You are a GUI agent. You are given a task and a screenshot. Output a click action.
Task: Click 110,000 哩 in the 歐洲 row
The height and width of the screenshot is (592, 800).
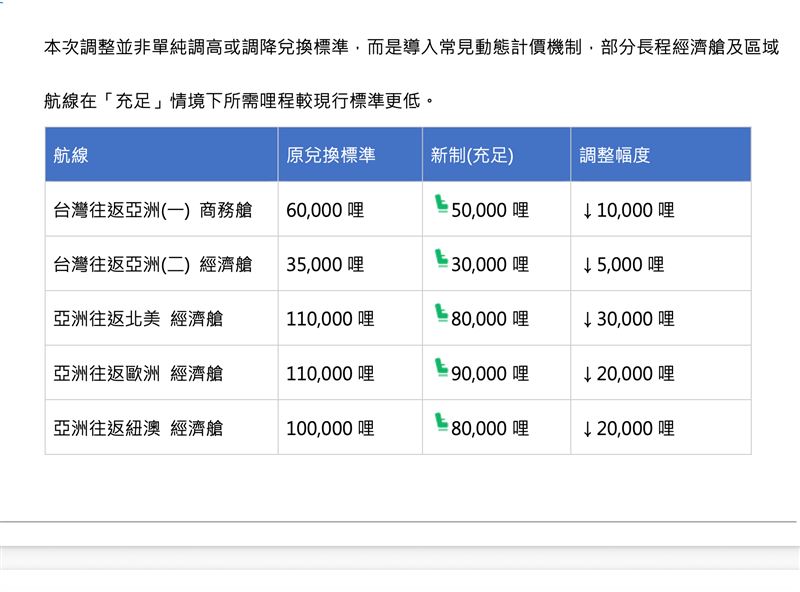330,374
